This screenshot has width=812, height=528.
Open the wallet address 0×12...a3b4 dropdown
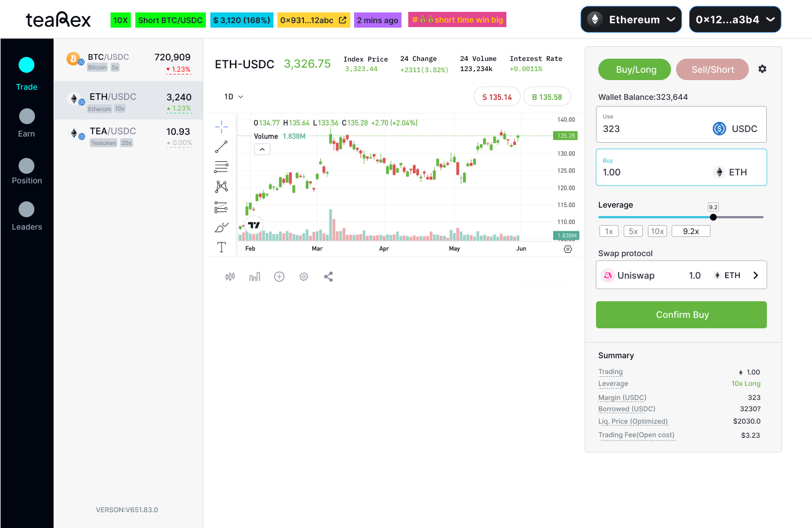735,20
